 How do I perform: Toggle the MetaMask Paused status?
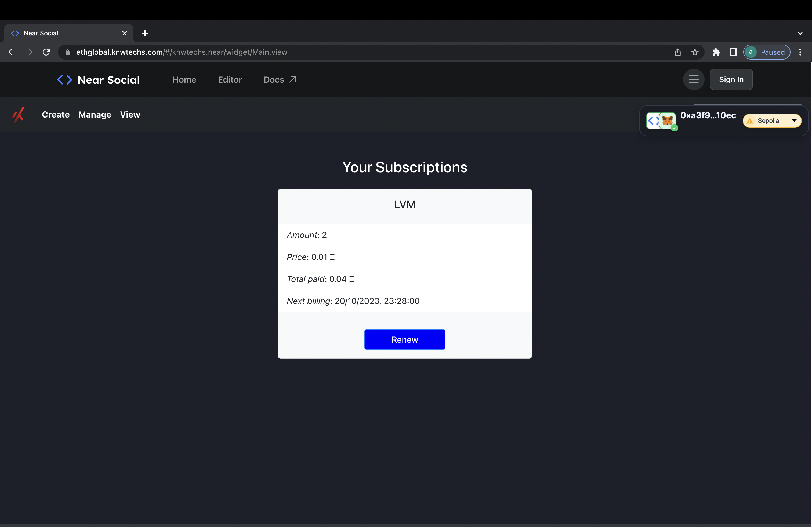[x=766, y=52]
